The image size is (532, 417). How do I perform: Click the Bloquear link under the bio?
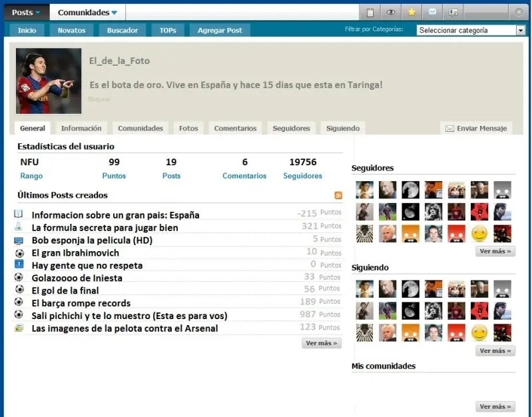pos(99,99)
